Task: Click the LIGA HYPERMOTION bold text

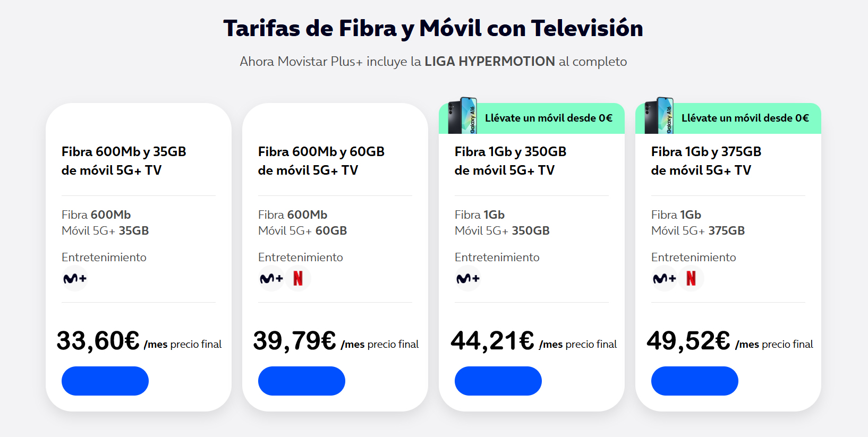Action: point(489,61)
